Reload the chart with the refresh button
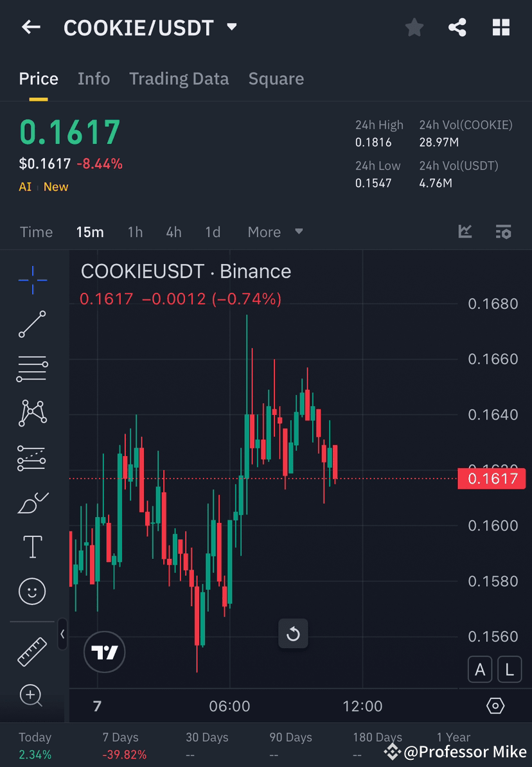Screen dimensions: 532x767 pyautogui.click(x=293, y=634)
